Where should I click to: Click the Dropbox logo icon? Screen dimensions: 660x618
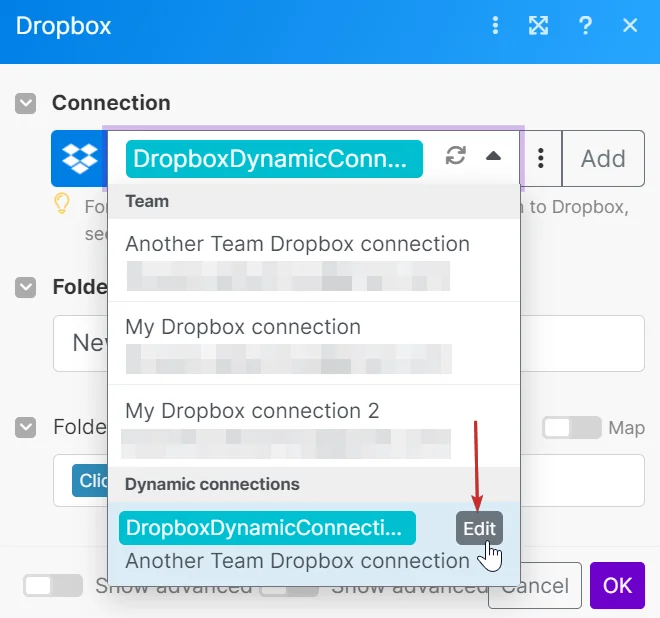coord(80,158)
